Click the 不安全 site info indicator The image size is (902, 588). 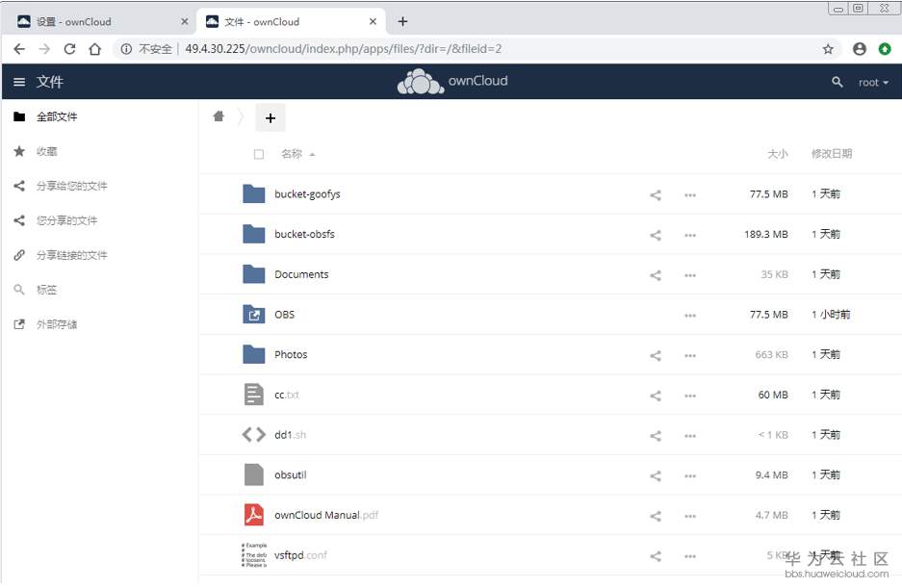tap(146, 49)
